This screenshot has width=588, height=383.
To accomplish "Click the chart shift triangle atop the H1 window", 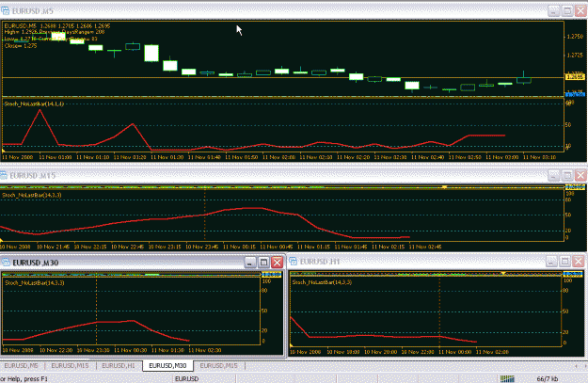I will click(x=503, y=274).
